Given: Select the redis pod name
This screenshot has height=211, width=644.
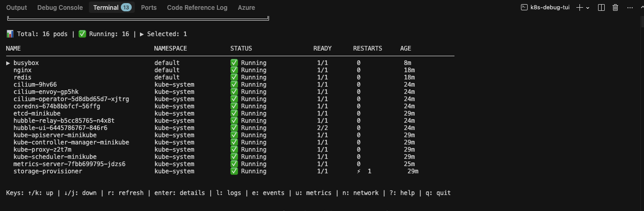Looking at the screenshot, I should pyautogui.click(x=23, y=77).
